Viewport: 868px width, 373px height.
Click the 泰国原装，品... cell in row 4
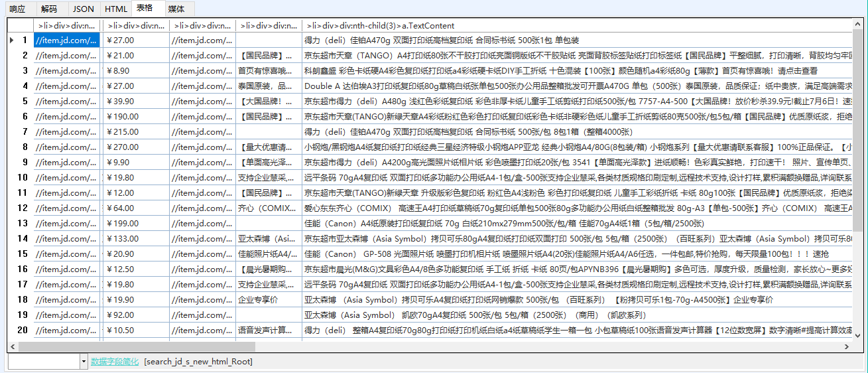[x=268, y=86]
